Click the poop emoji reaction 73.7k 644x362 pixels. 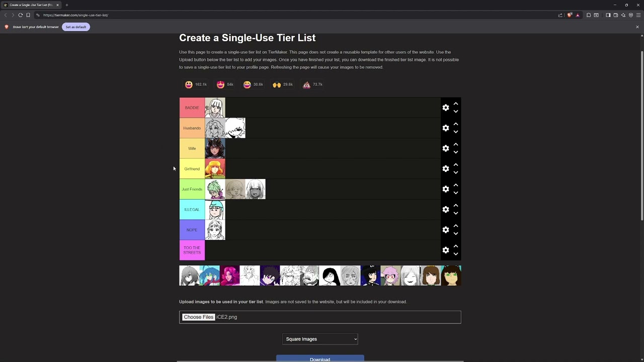tap(312, 84)
